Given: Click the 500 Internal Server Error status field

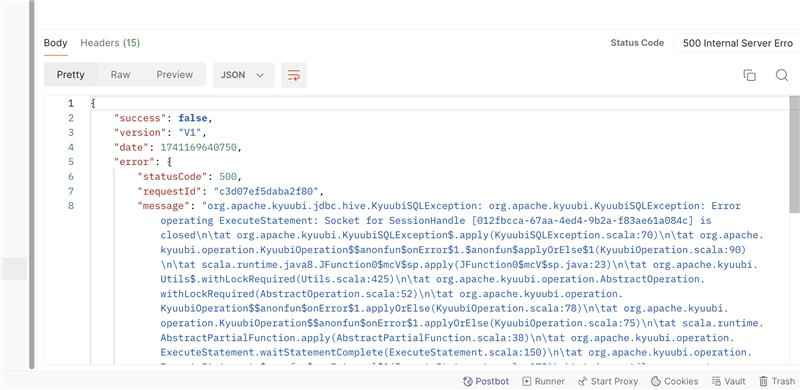Looking at the screenshot, I should click(737, 43).
